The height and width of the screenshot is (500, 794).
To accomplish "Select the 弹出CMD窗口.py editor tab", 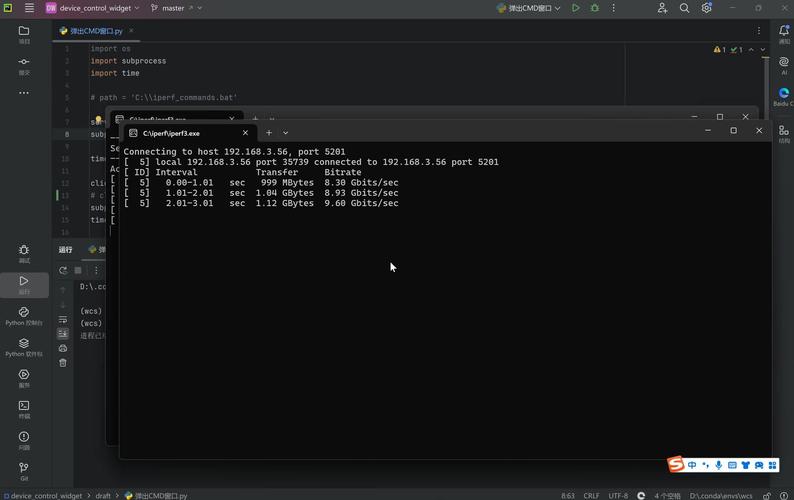I will pos(92,31).
